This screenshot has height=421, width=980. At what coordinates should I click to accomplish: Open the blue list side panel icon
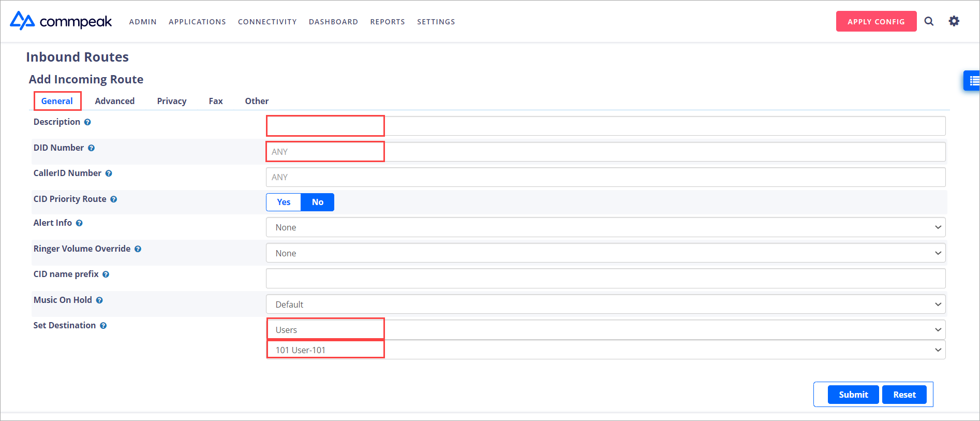pos(973,81)
